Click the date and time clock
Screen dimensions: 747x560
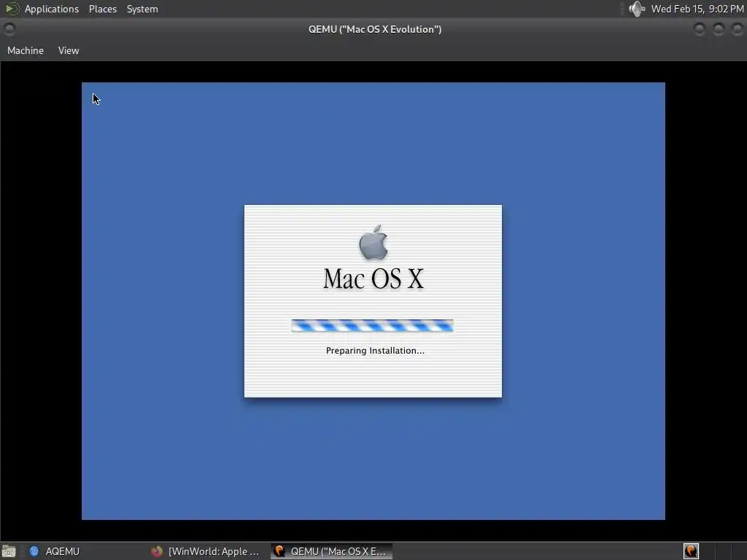[x=697, y=9]
